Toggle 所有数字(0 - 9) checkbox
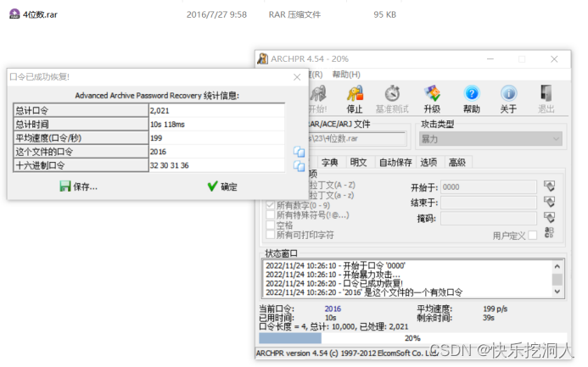This screenshot has height=367, width=588. click(270, 205)
